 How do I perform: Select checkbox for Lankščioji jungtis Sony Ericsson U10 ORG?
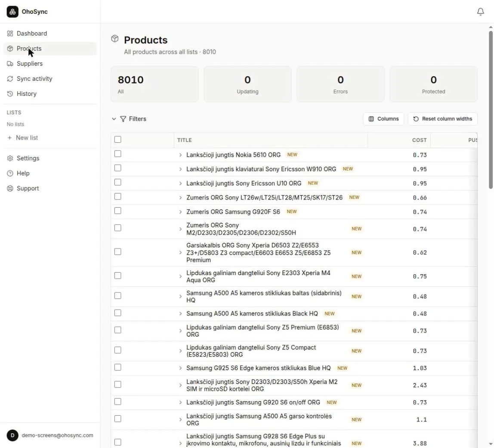(x=118, y=182)
